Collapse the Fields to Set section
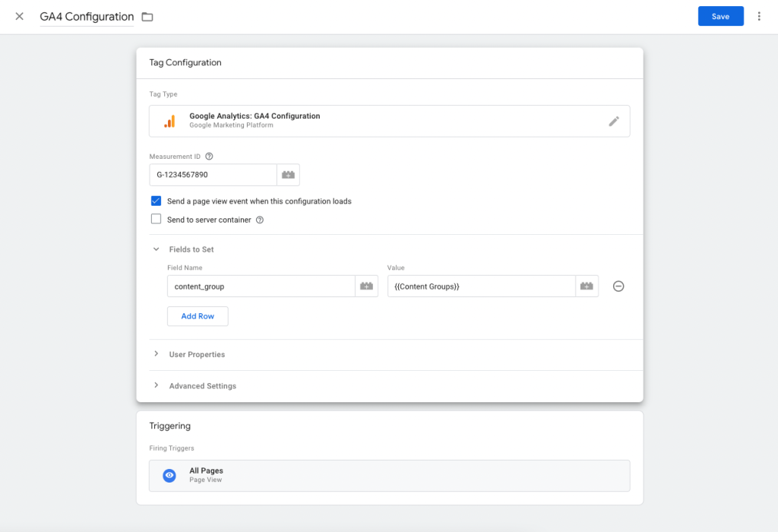This screenshot has width=778, height=532. point(157,249)
